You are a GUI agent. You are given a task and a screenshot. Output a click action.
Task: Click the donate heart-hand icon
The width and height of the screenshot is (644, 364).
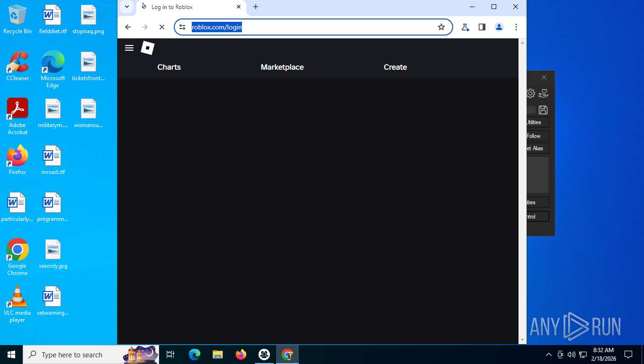pos(544,93)
